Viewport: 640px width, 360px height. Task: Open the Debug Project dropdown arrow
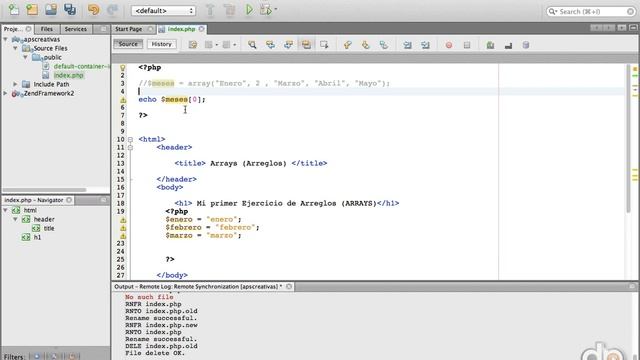tap(276, 9)
